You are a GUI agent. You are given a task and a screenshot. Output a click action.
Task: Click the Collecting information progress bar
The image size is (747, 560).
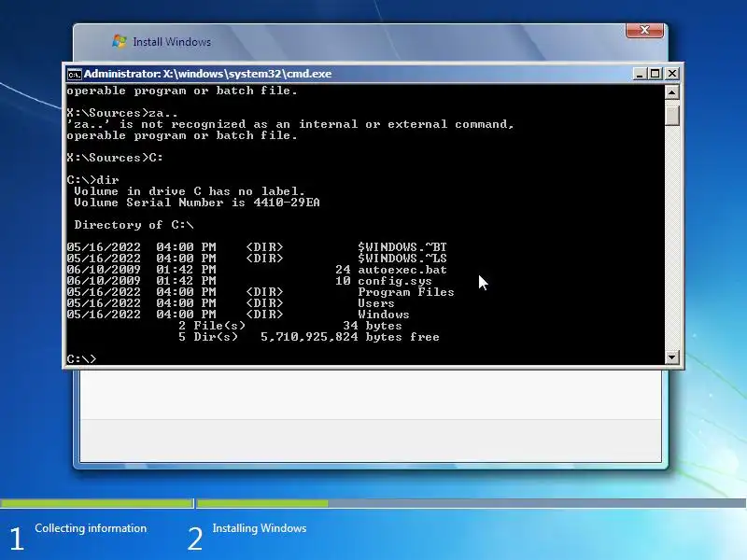[x=97, y=503]
